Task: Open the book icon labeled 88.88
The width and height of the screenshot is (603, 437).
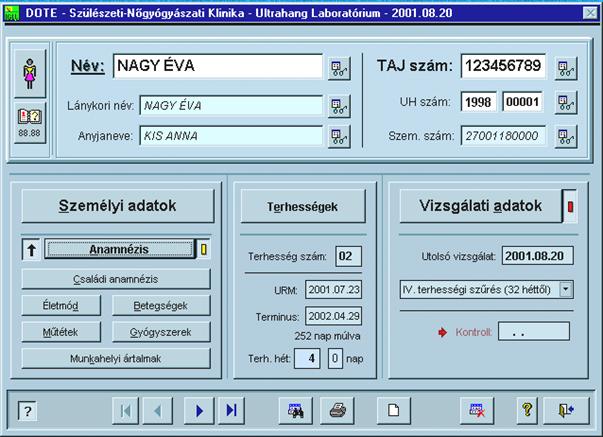Action: pyautogui.click(x=30, y=123)
